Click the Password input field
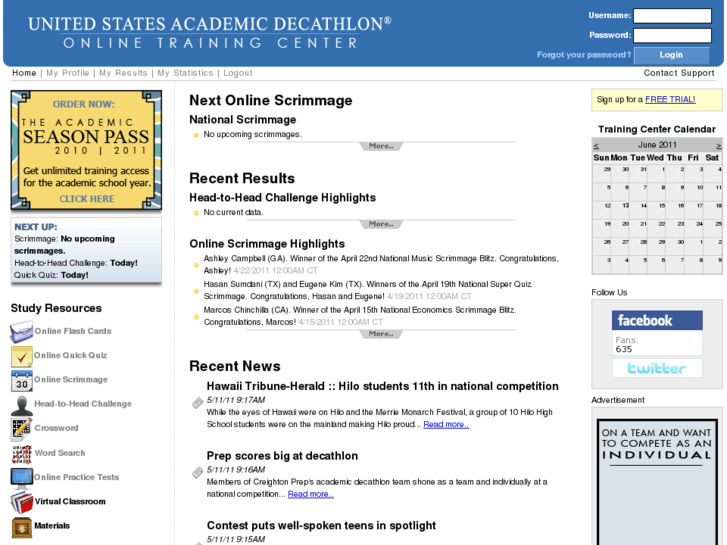The image size is (727, 545). [x=672, y=35]
